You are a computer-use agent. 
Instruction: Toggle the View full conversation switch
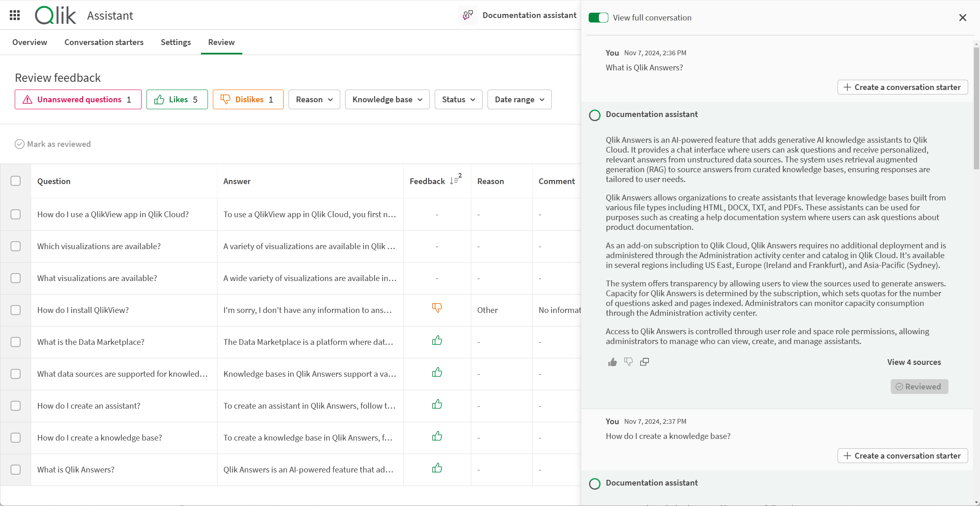pos(598,18)
